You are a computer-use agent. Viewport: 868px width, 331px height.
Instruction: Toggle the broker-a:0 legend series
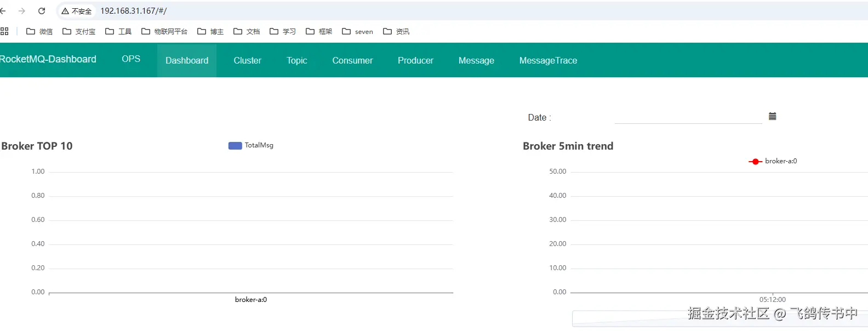(773, 161)
